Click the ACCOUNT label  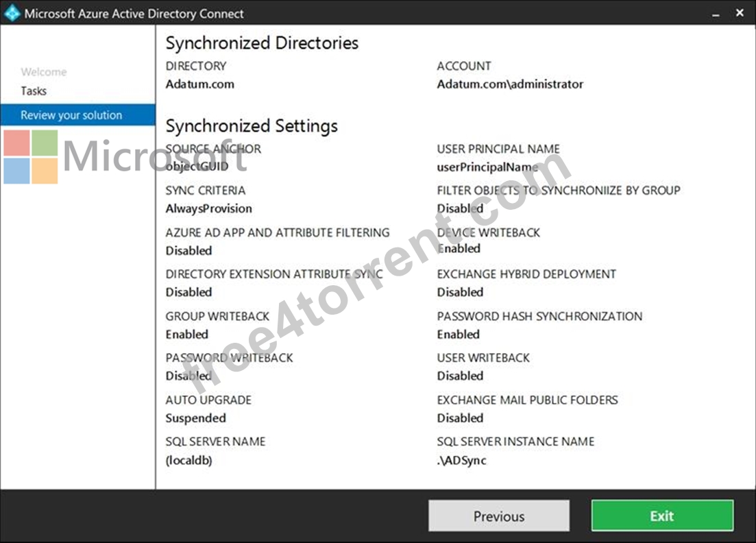coord(464,66)
